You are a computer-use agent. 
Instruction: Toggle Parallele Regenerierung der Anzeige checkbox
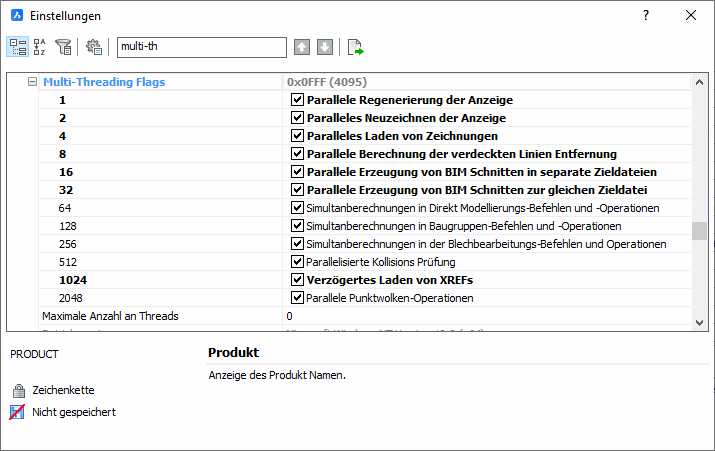(297, 99)
